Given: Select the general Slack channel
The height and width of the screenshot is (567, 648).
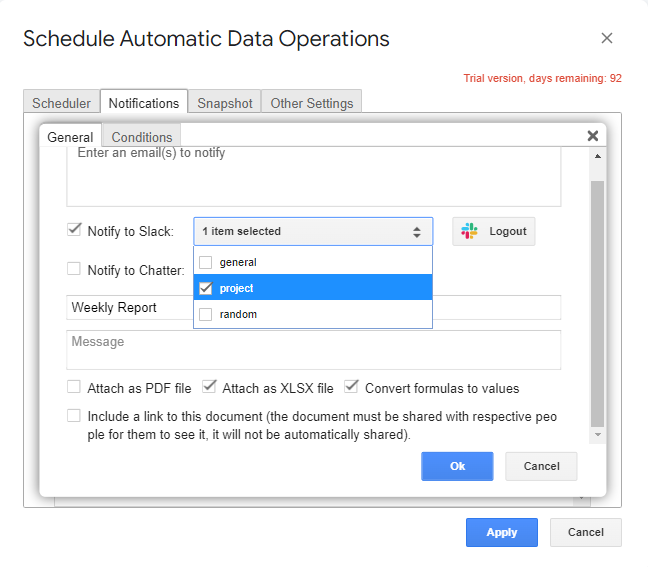Looking at the screenshot, I should point(206,262).
